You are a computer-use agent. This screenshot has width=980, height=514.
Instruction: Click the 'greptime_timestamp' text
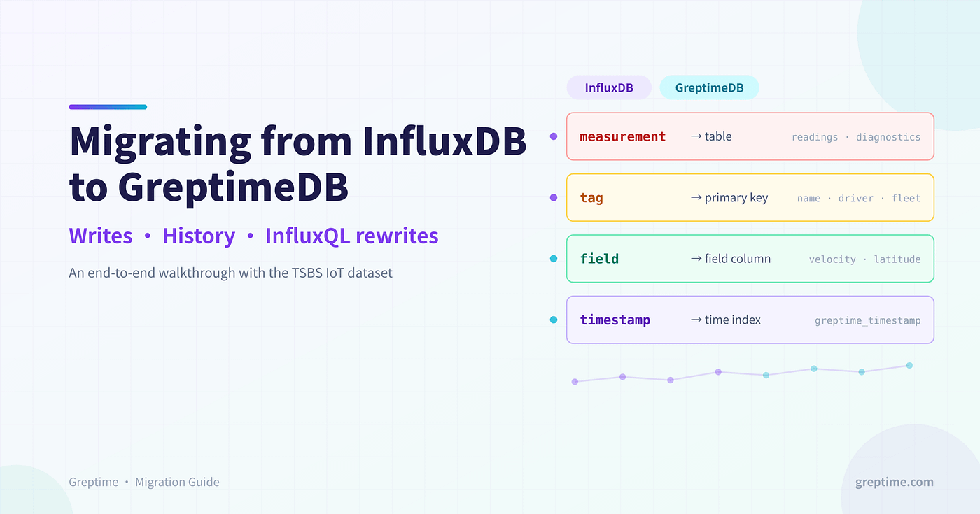coord(868,321)
